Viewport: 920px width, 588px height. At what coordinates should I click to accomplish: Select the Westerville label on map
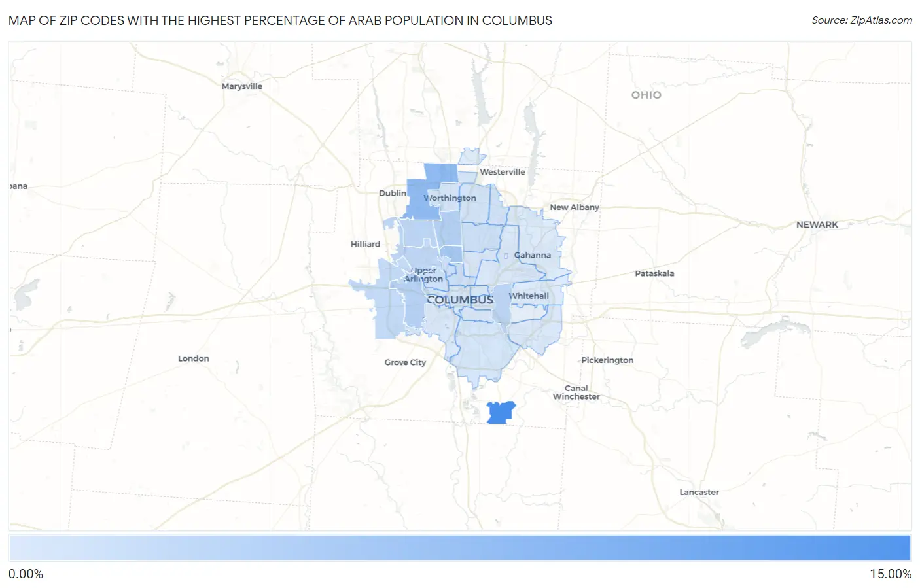coord(503,172)
